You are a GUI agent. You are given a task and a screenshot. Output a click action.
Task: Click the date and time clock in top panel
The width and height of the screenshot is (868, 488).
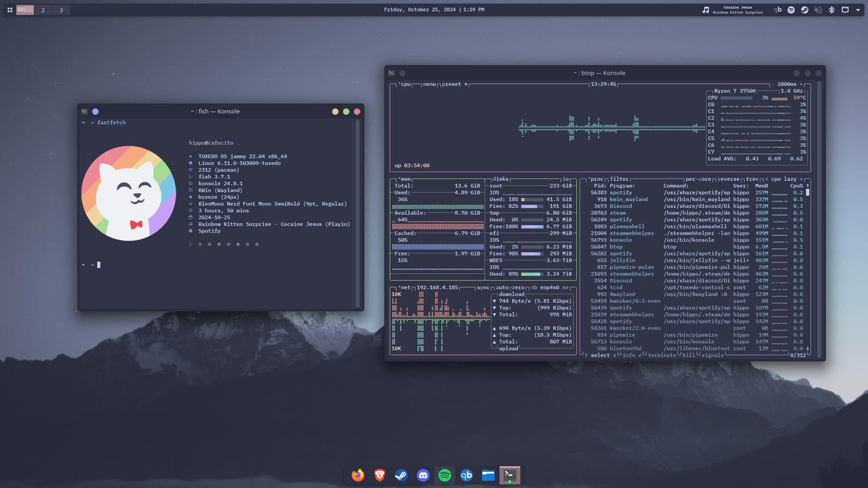[434, 9]
